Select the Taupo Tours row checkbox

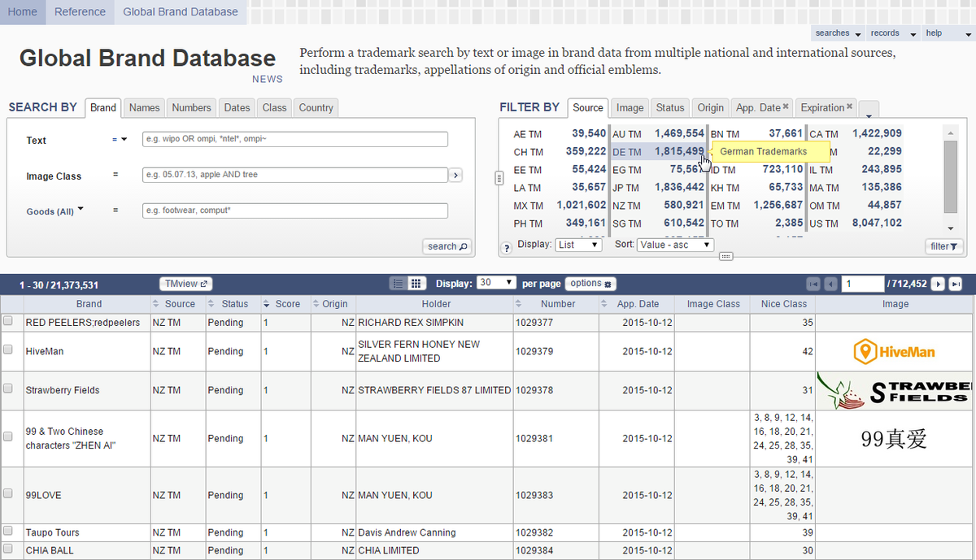[8, 532]
